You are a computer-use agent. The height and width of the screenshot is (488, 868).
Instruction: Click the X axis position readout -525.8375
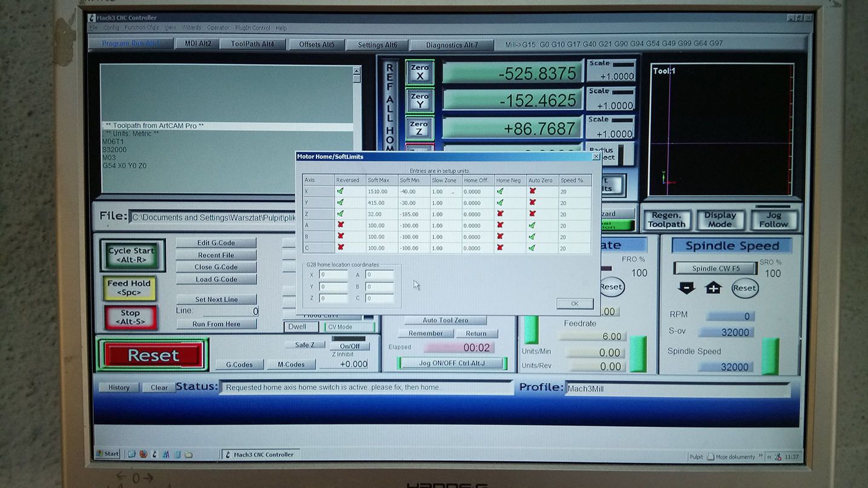[512, 73]
